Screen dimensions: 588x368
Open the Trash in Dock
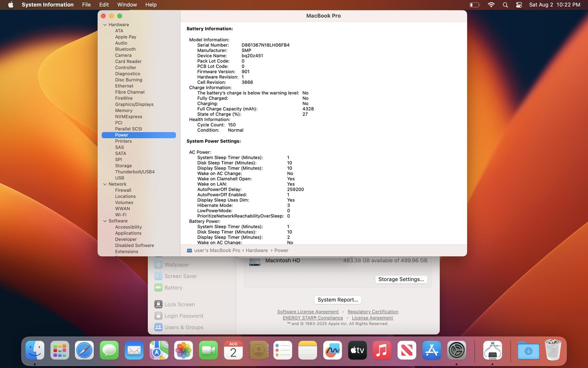tap(553, 350)
